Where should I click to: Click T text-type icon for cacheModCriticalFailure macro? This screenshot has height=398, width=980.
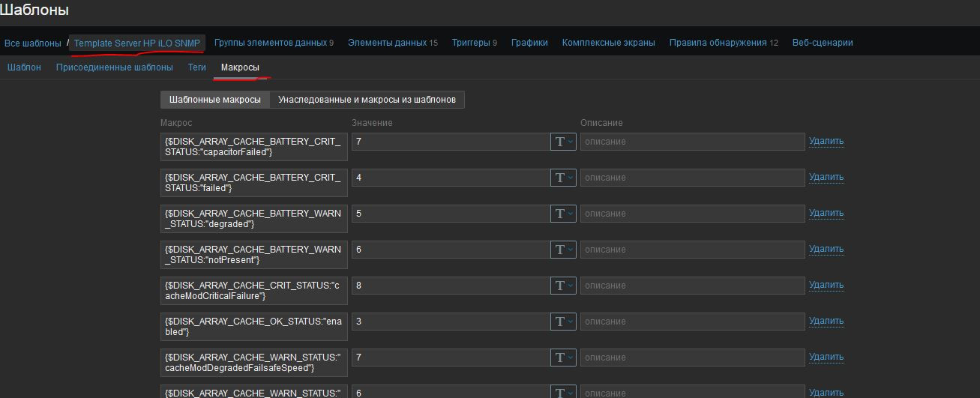[559, 286]
